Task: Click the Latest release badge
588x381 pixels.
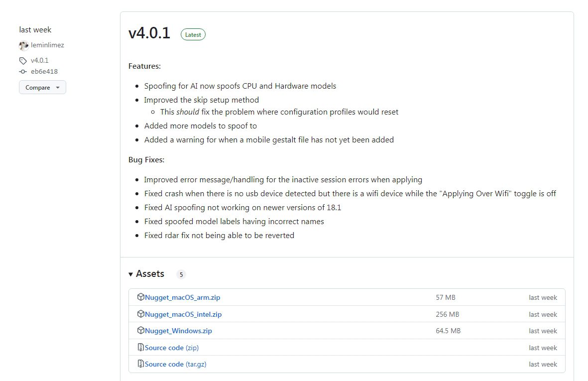Action: [x=193, y=35]
